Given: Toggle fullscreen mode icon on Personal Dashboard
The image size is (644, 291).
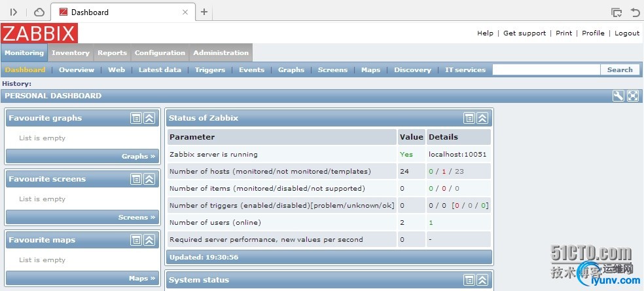Looking at the screenshot, I should coord(633,96).
